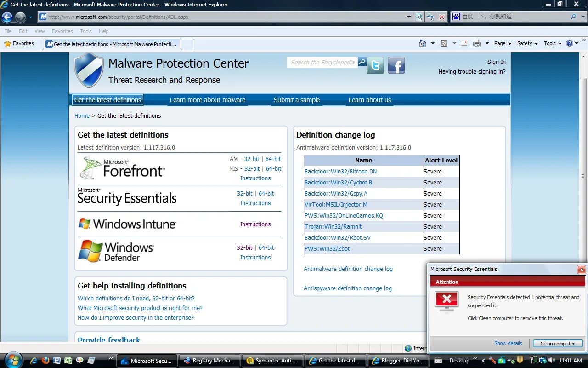This screenshot has height=368, width=588.
Task: Open Windows Intune Instructions link
Action: click(x=255, y=224)
